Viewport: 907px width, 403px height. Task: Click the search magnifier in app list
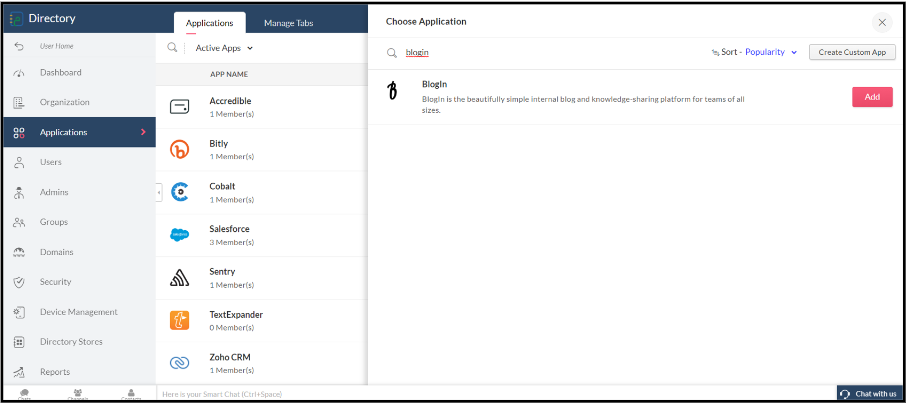click(172, 48)
